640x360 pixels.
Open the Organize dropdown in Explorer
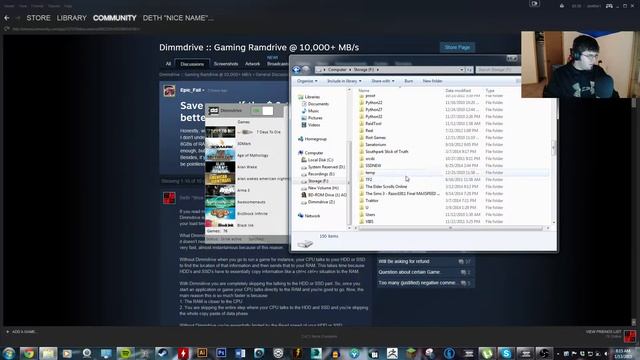[307, 81]
